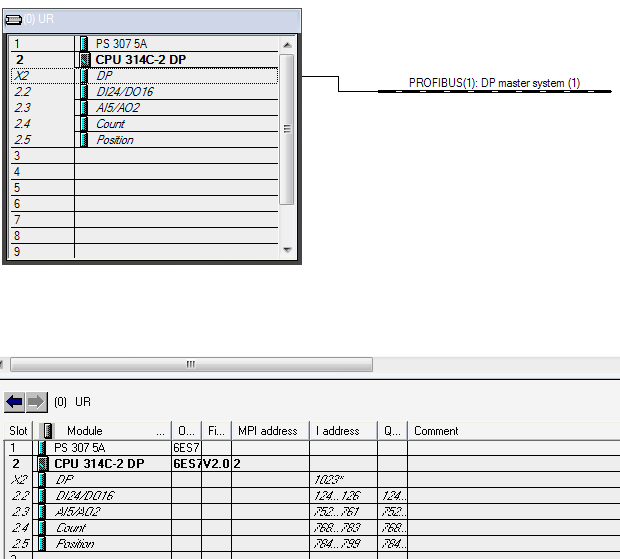Screen dimensions: 620x559
Task: Select PS 307 5A row in rack
Action: point(144,43)
